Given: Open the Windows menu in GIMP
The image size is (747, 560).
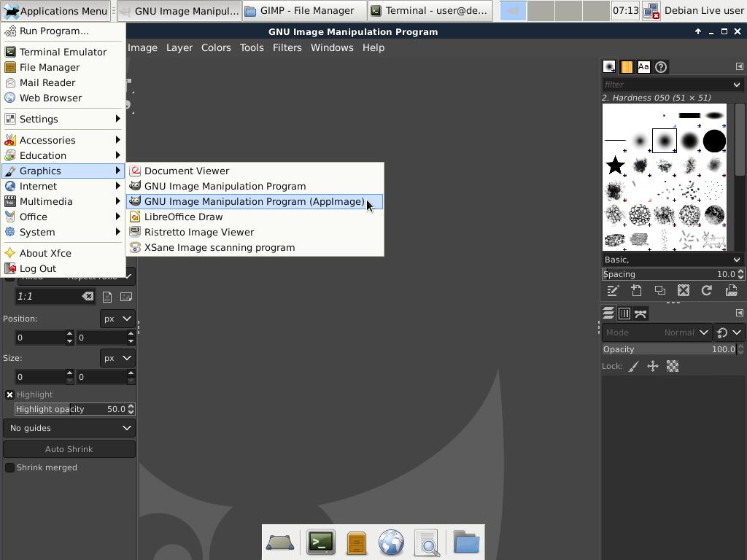Looking at the screenshot, I should pyautogui.click(x=332, y=47).
